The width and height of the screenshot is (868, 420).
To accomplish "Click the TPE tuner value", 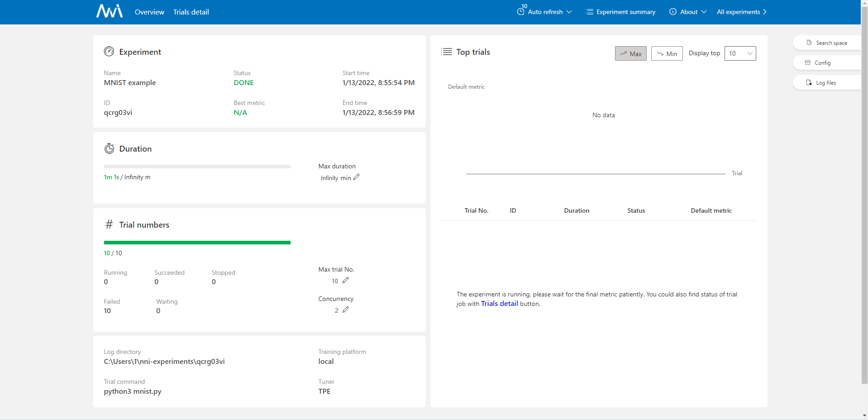I will (324, 391).
